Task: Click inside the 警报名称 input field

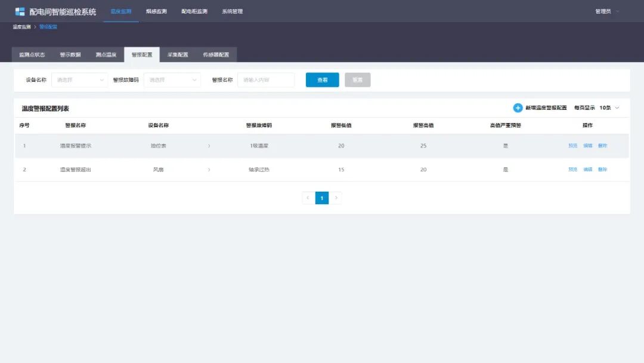Action: (x=266, y=79)
